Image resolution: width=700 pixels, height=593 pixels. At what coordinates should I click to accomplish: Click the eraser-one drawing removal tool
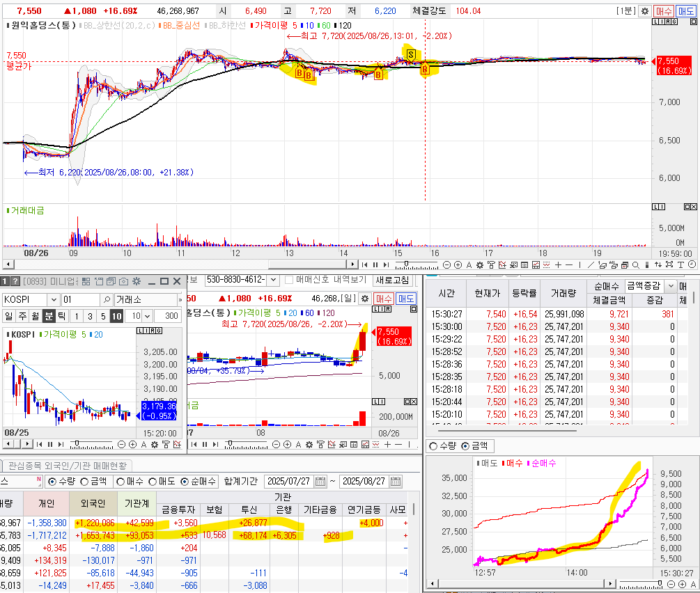click(602, 264)
